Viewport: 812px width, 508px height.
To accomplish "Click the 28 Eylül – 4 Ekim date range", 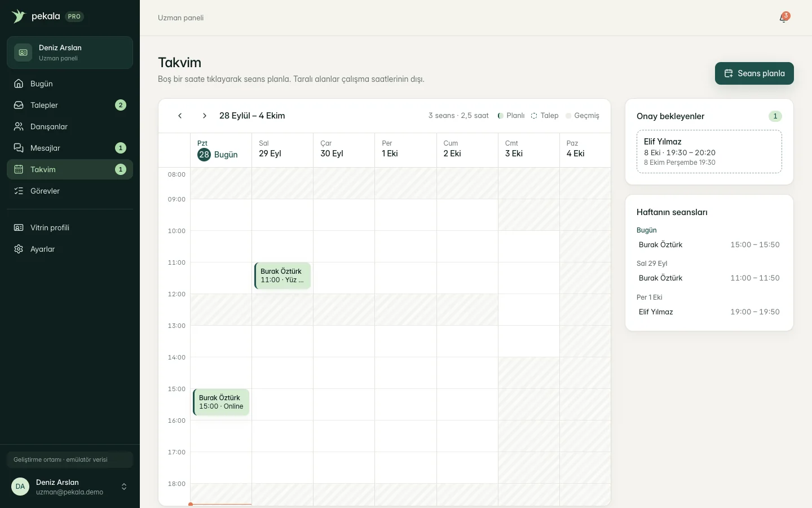I will coord(252,116).
